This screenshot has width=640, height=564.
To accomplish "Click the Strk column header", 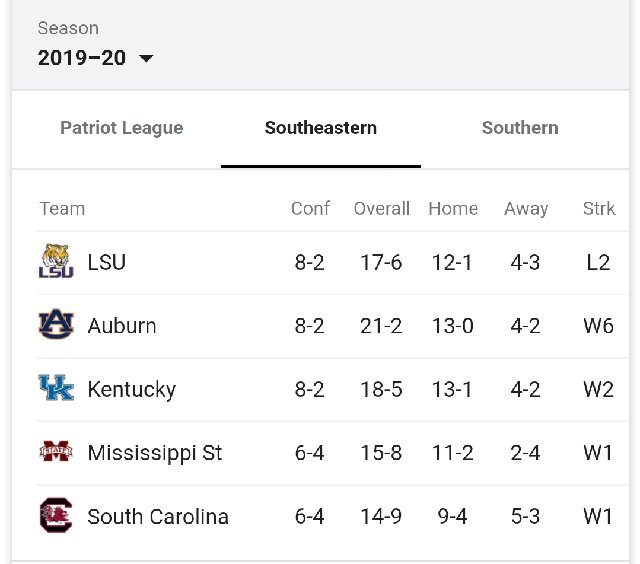I will point(599,209).
